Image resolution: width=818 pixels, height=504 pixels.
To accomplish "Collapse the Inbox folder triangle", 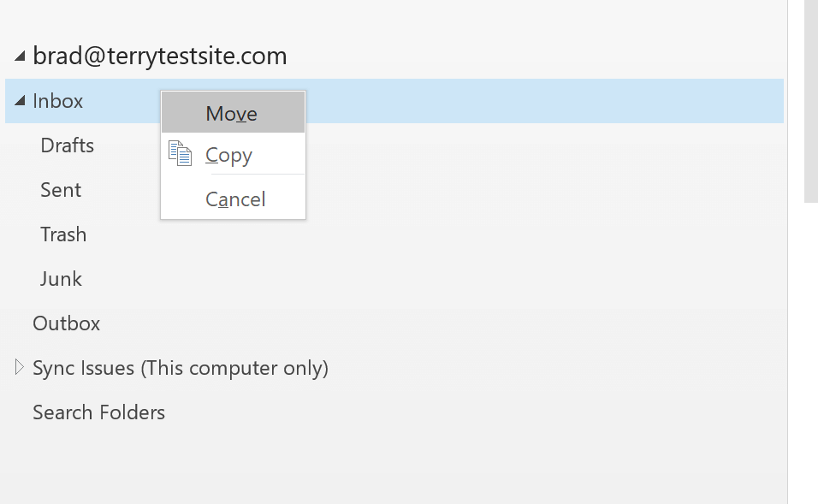I will pyautogui.click(x=20, y=100).
